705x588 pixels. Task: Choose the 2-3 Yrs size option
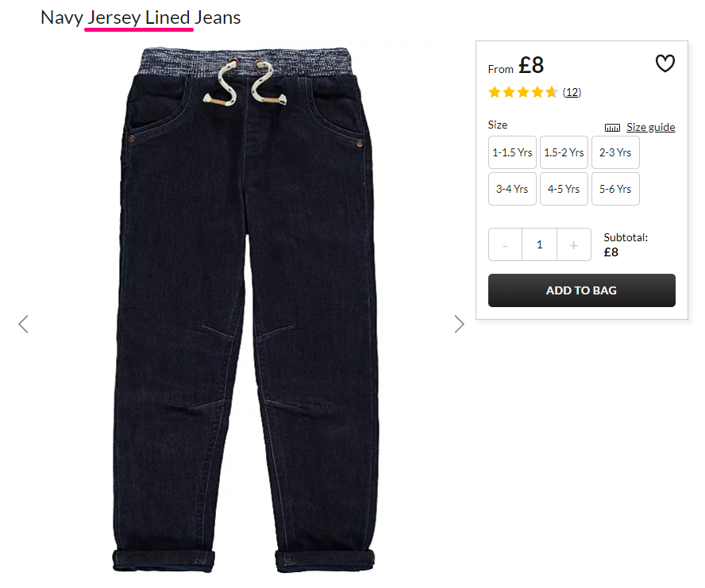click(615, 152)
